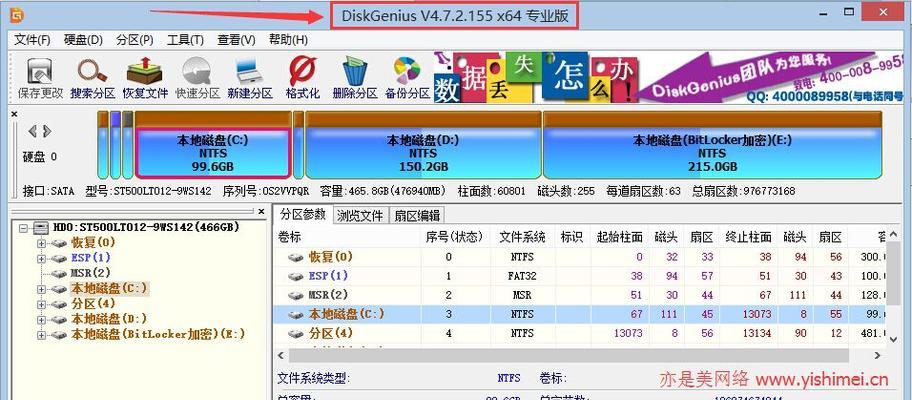Image resolution: width=912 pixels, height=400 pixels.
Task: Click the 格式化 format icon
Action: pyautogui.click(x=303, y=78)
